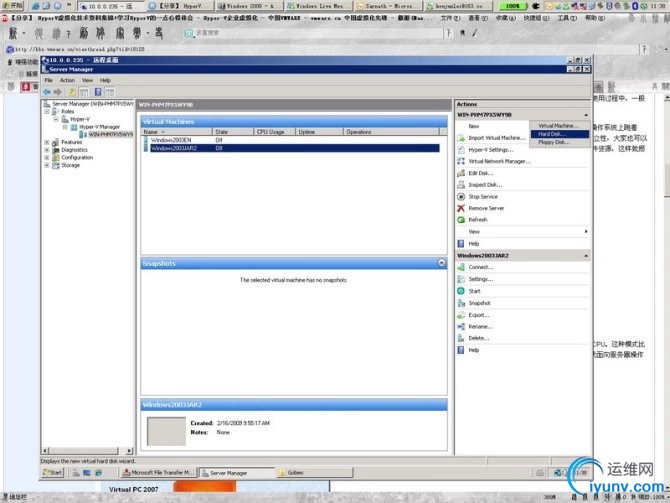Select the Windows2003EN virtual machine row
The width and height of the screenshot is (670, 503).
[292, 140]
